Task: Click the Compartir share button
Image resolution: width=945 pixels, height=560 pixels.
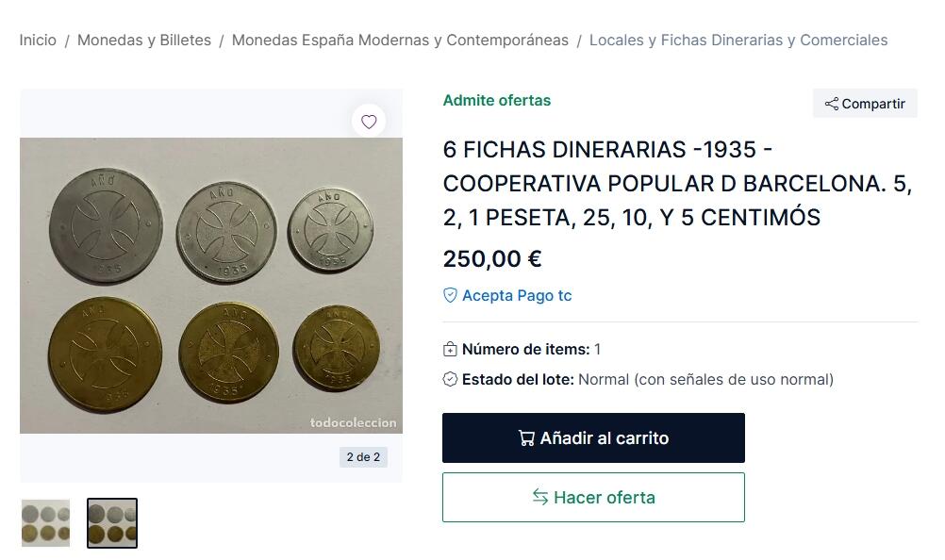Action: 865,104
